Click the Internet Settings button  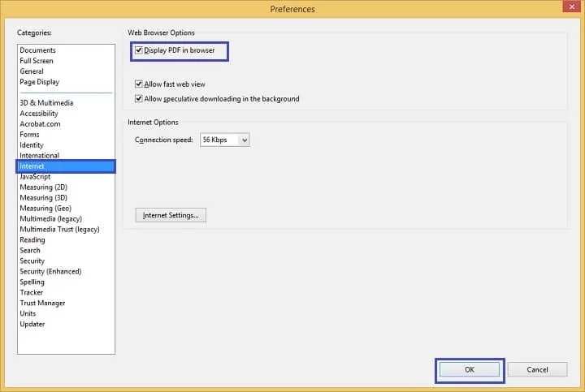pos(171,215)
